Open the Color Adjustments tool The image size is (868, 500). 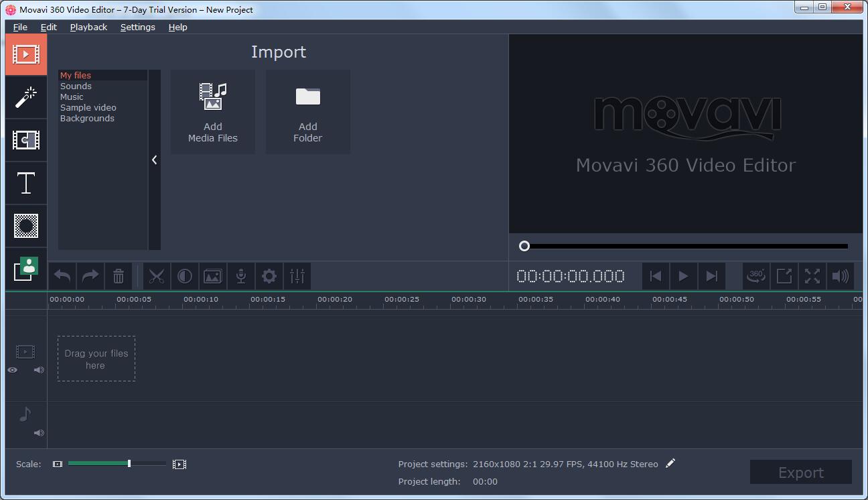(185, 275)
